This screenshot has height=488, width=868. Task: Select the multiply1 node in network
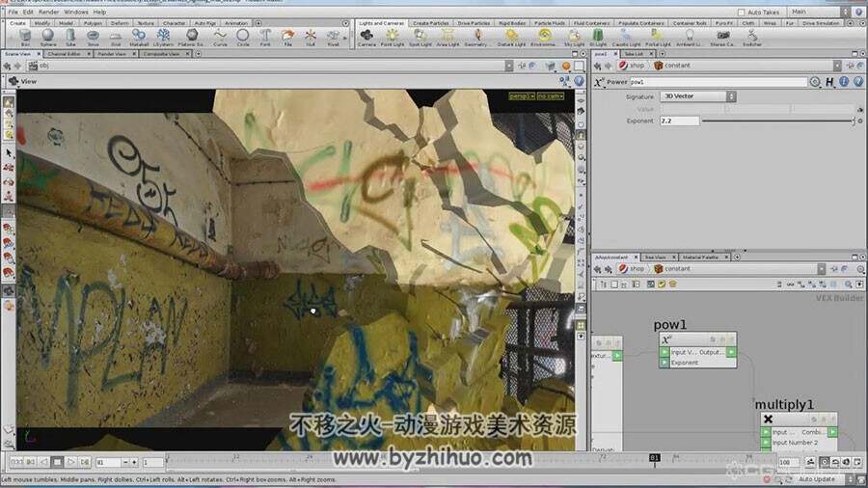(799, 430)
